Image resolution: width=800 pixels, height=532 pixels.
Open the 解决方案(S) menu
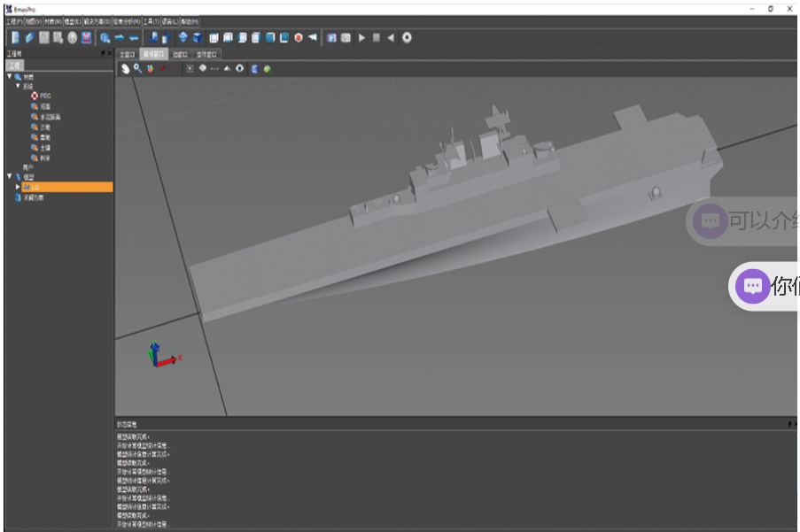[x=97, y=21]
